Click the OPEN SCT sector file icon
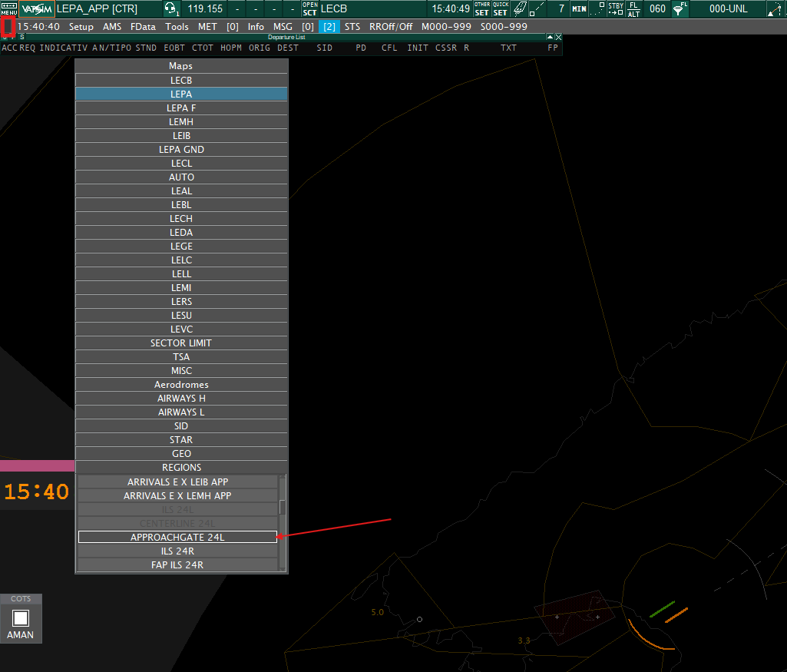This screenshot has height=672, width=787. tap(309, 9)
